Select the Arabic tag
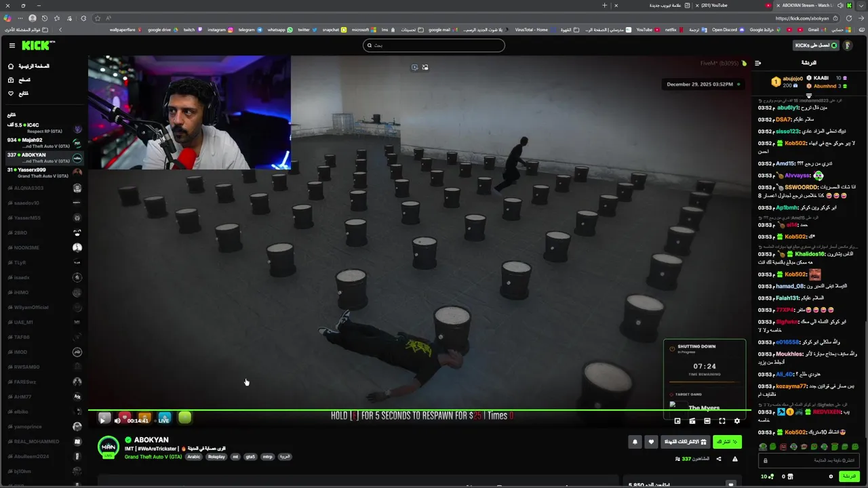 194,457
